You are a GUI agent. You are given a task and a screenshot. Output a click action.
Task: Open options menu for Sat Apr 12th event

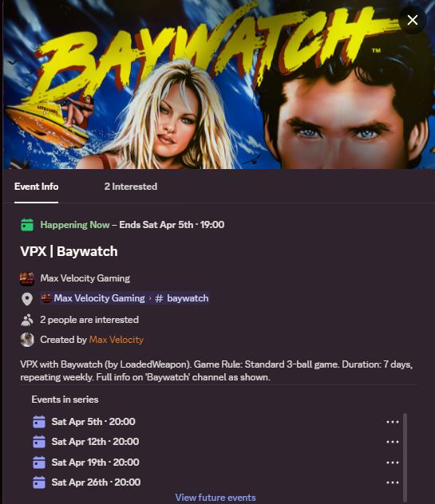393,442
